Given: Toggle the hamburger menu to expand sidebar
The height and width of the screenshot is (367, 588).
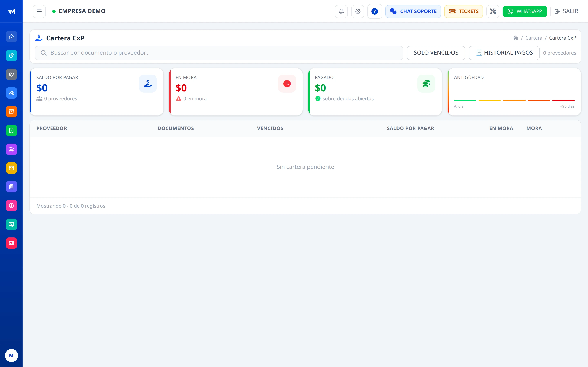Looking at the screenshot, I should click(x=39, y=11).
